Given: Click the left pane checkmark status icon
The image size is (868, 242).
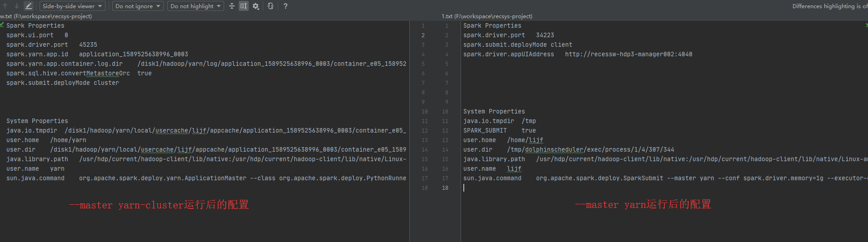Looking at the screenshot, I should coord(2,25).
